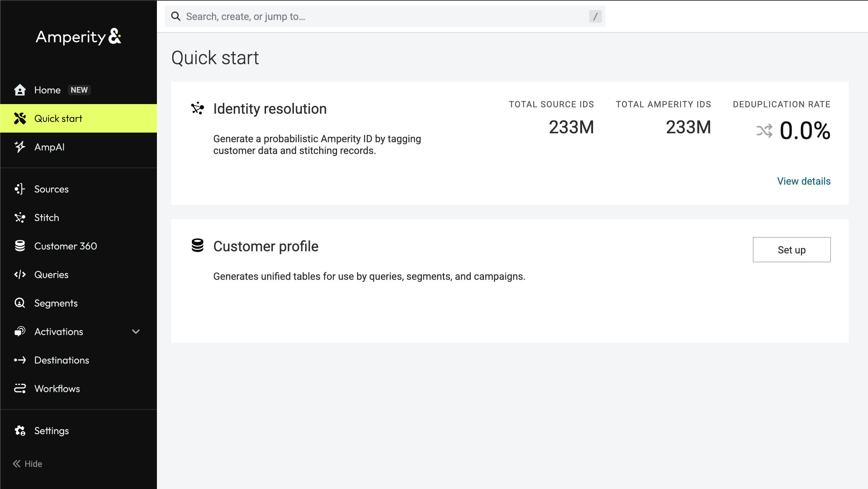Open Activations in the sidebar
The width and height of the screenshot is (868, 489).
[x=78, y=331]
